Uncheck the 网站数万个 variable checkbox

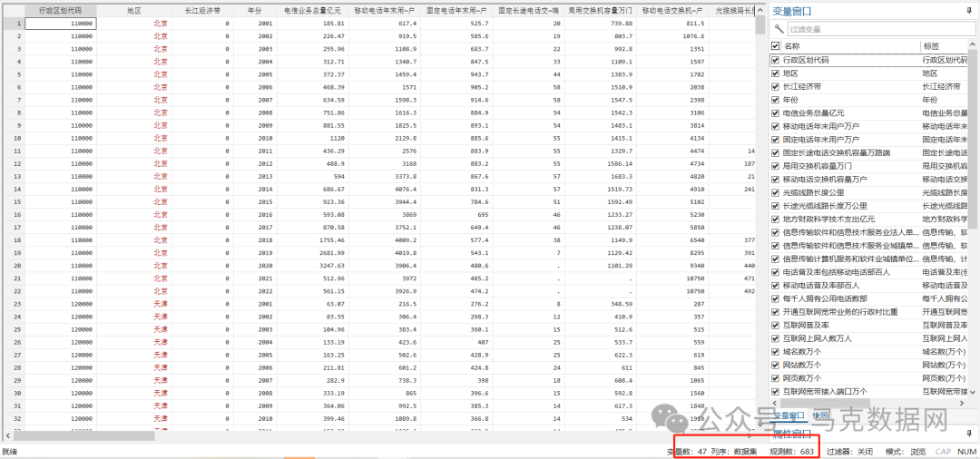[776, 365]
